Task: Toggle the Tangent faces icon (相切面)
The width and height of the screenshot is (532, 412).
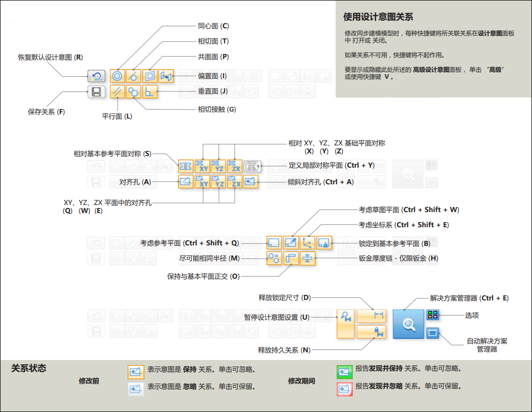Action: (133, 76)
